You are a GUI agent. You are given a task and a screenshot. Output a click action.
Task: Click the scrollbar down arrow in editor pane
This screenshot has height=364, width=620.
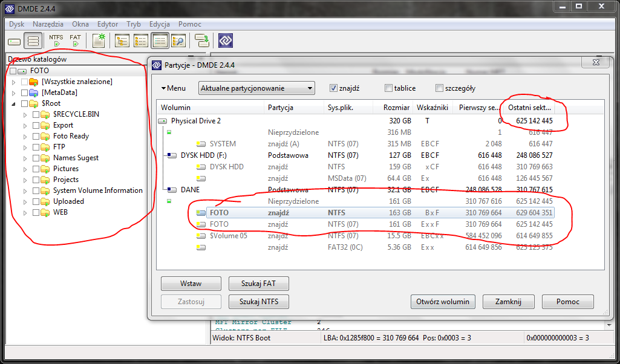(x=609, y=325)
